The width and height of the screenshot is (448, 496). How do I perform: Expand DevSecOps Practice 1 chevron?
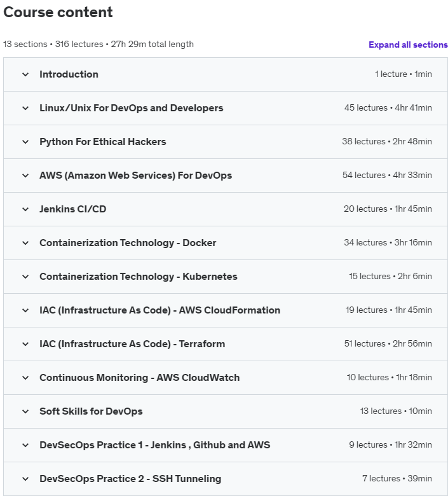[25, 445]
